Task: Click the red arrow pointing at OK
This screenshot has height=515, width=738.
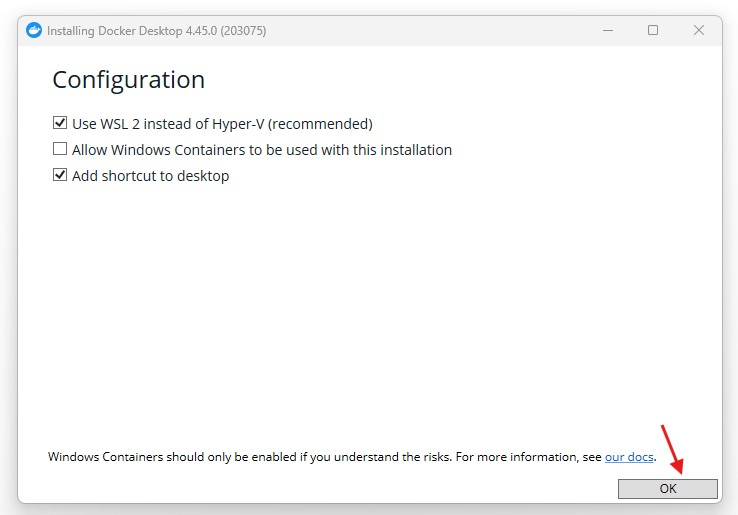Action: (x=670, y=447)
